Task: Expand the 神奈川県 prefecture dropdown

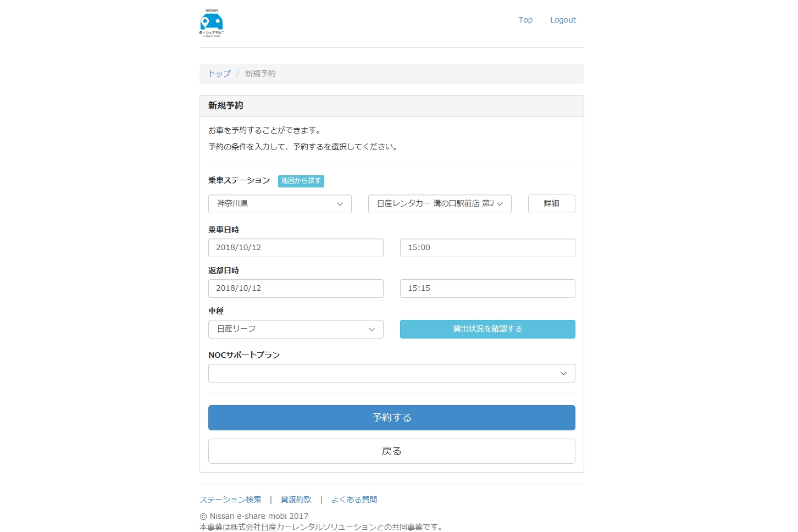Action: click(280, 204)
